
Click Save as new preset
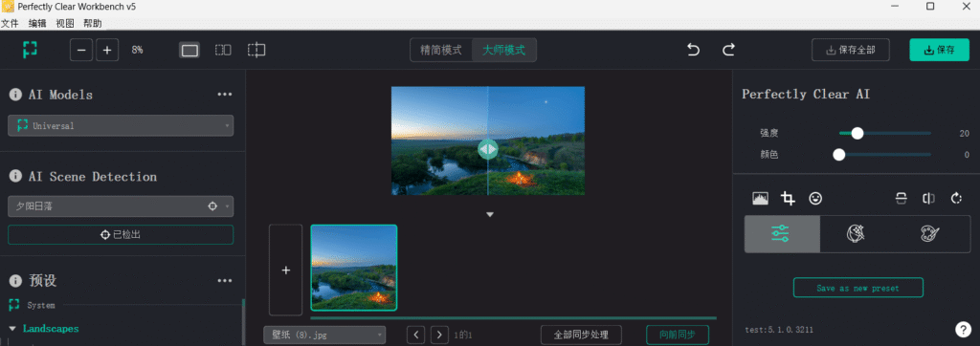pyautogui.click(x=857, y=288)
